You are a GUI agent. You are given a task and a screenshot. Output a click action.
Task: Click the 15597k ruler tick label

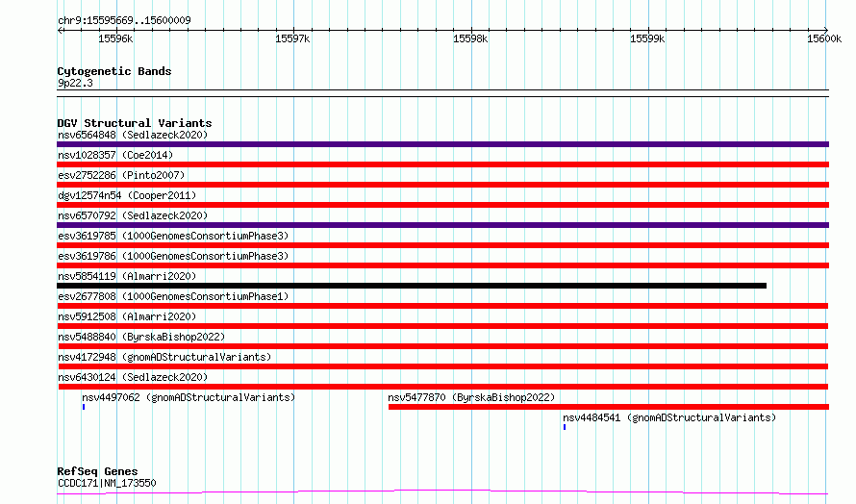292,38
